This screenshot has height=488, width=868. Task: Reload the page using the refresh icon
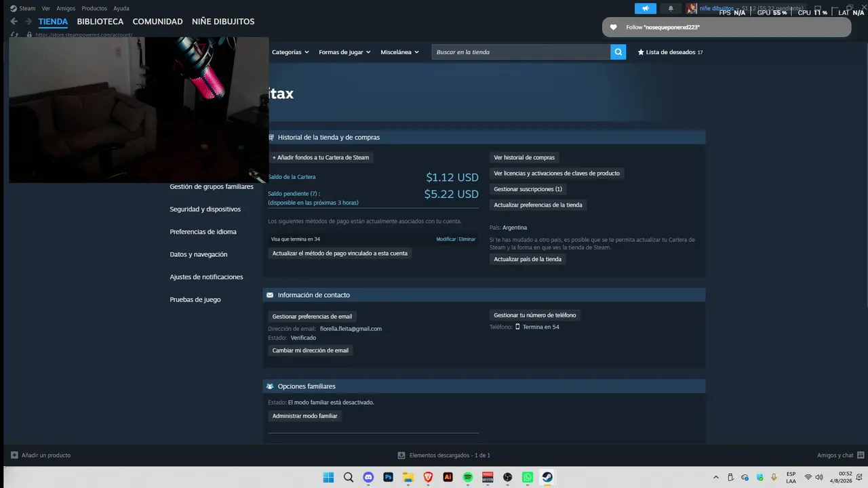[15, 35]
